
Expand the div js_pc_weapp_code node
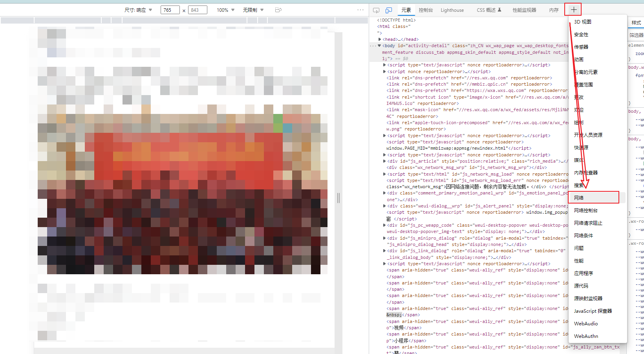pos(384,226)
